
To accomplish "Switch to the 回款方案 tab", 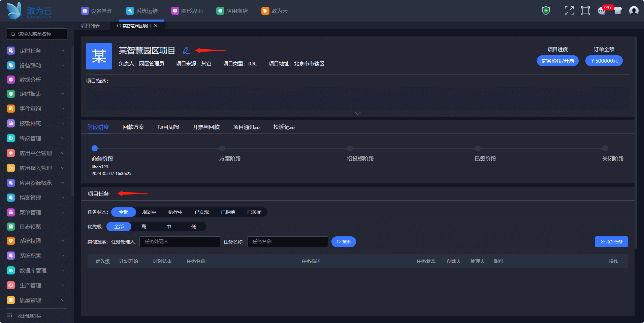I will point(133,127).
